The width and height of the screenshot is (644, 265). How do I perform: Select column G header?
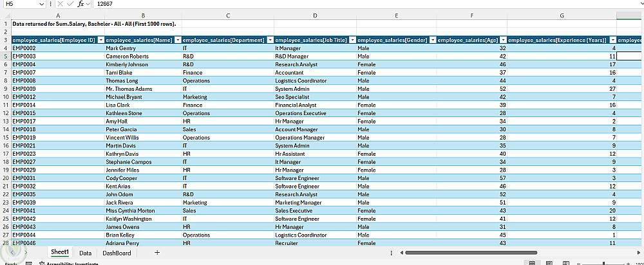coord(562,15)
